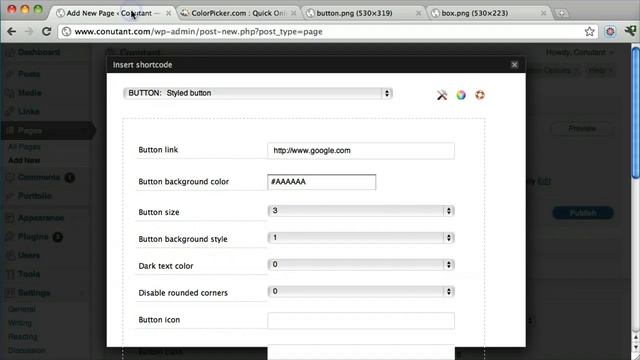Open the tools icon in shortcode dialog
The height and width of the screenshot is (360, 640).
tap(442, 95)
